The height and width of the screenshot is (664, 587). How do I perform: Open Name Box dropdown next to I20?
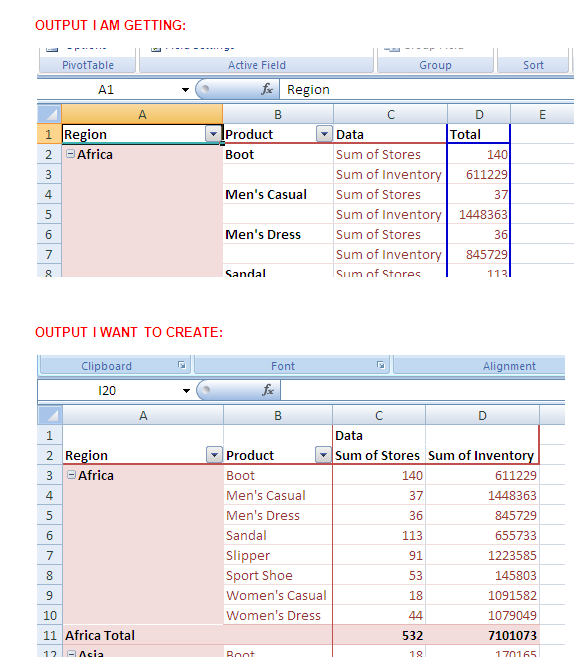(x=186, y=390)
